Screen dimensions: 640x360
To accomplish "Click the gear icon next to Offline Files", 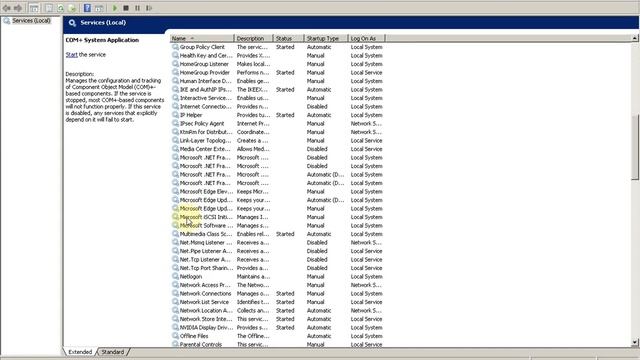I will tap(175, 336).
